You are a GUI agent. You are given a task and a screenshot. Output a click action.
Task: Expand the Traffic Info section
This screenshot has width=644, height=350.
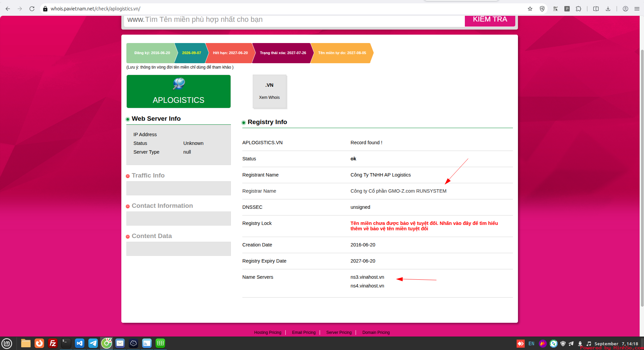point(148,176)
